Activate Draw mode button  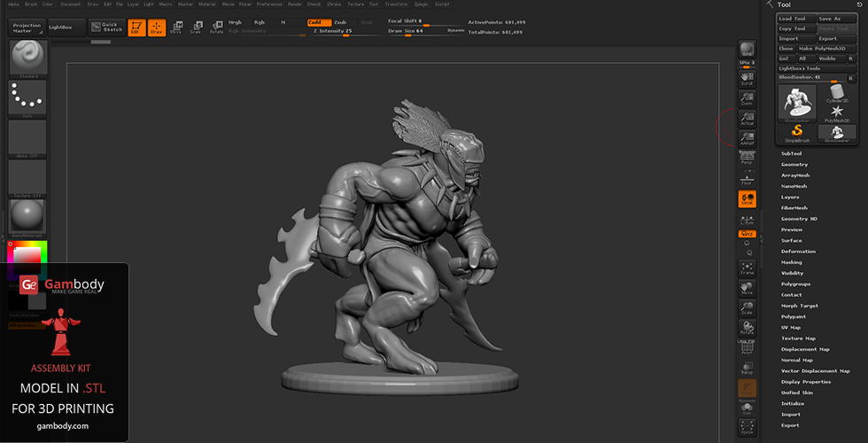[157, 27]
